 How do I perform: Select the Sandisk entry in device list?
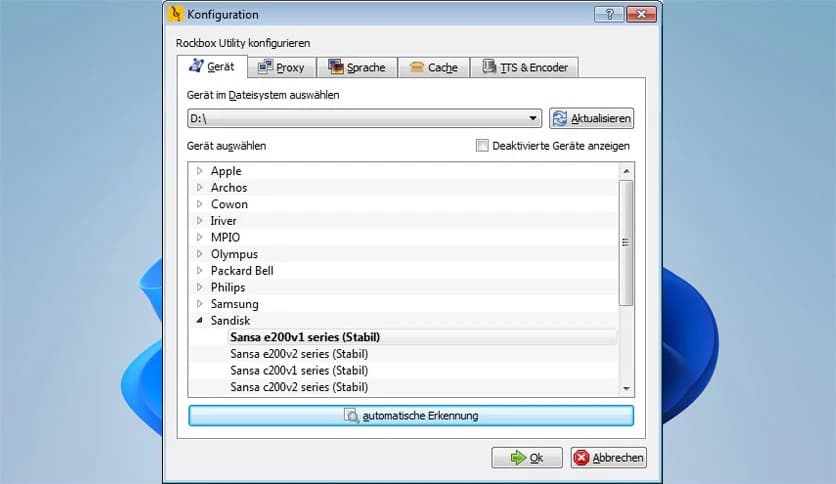point(230,320)
